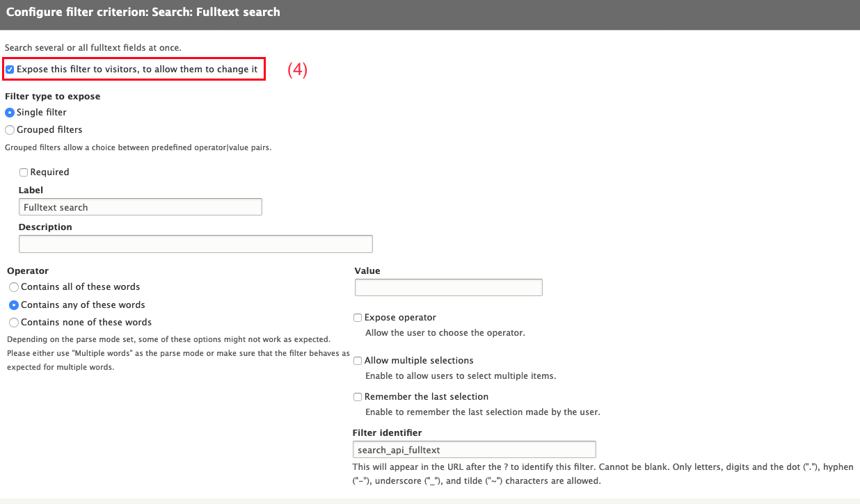Click into the Value input box
860x504 pixels.
tap(448, 288)
